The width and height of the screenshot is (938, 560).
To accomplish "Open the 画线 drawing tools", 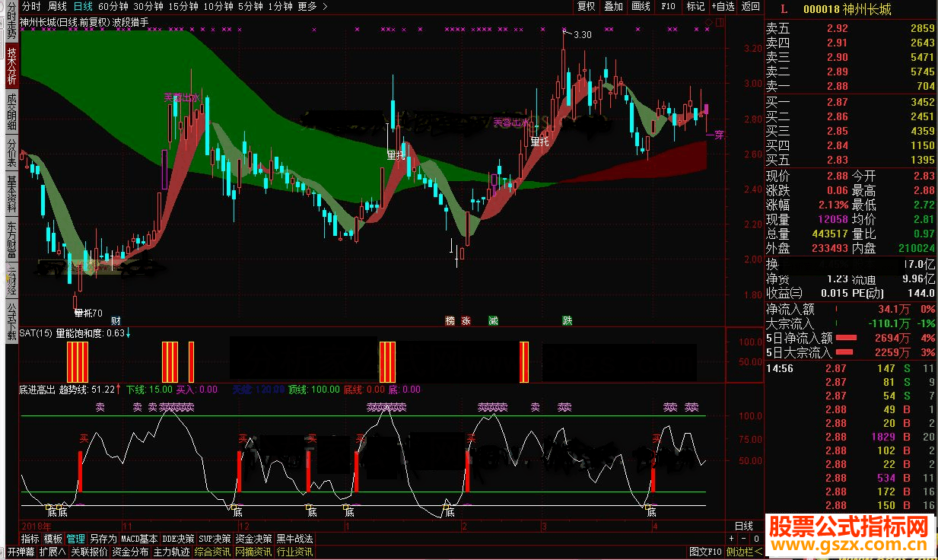I will click(x=641, y=6).
